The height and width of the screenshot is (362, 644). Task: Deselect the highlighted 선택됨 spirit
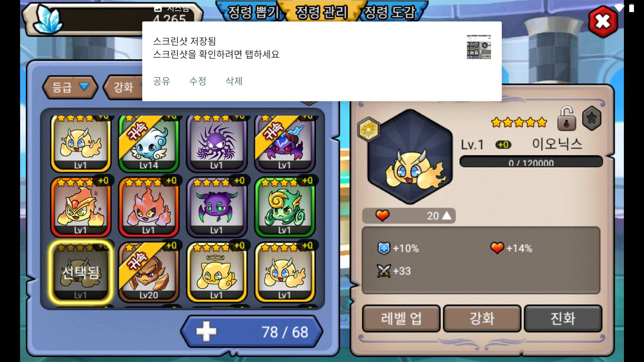(x=80, y=272)
